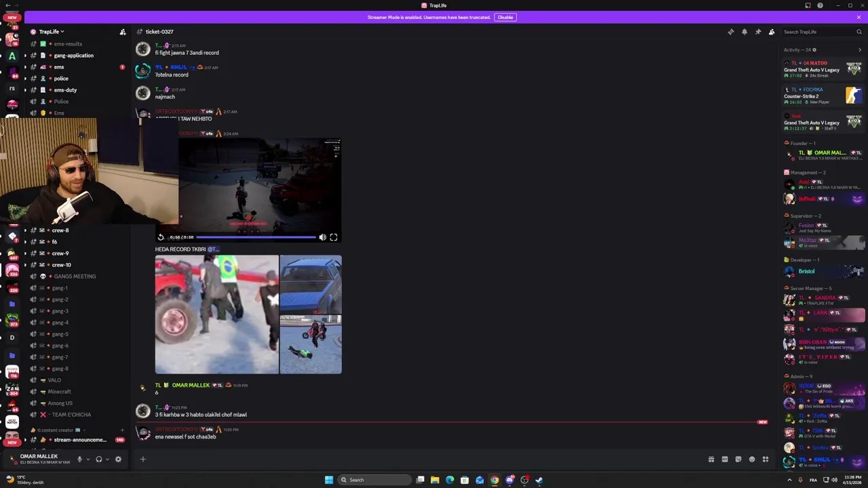
Task: Open the Windows Start menu
Action: [329, 480]
